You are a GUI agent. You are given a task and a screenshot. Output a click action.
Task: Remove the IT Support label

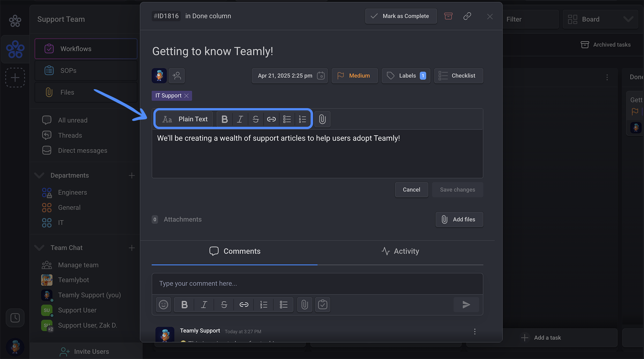click(x=186, y=96)
